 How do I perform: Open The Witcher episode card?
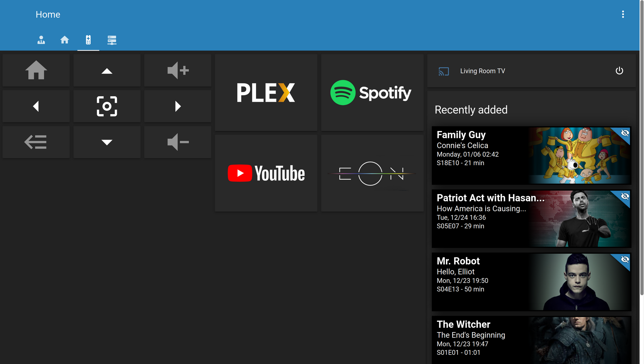tap(531, 340)
